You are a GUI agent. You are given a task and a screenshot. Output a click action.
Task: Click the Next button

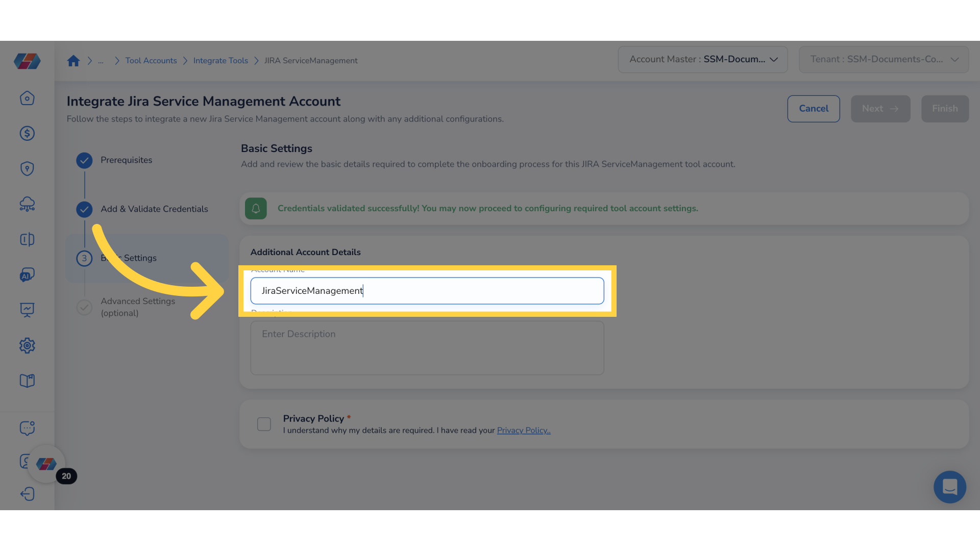(x=880, y=109)
